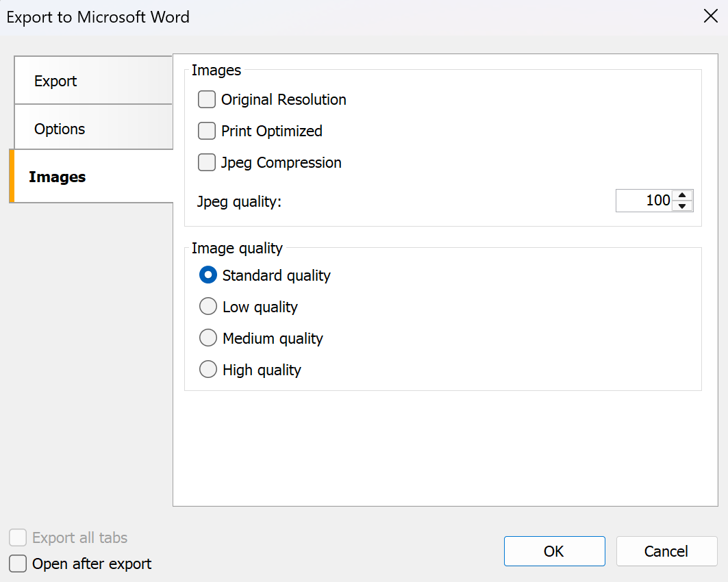Increase Jpeg quality with up arrow

682,195
